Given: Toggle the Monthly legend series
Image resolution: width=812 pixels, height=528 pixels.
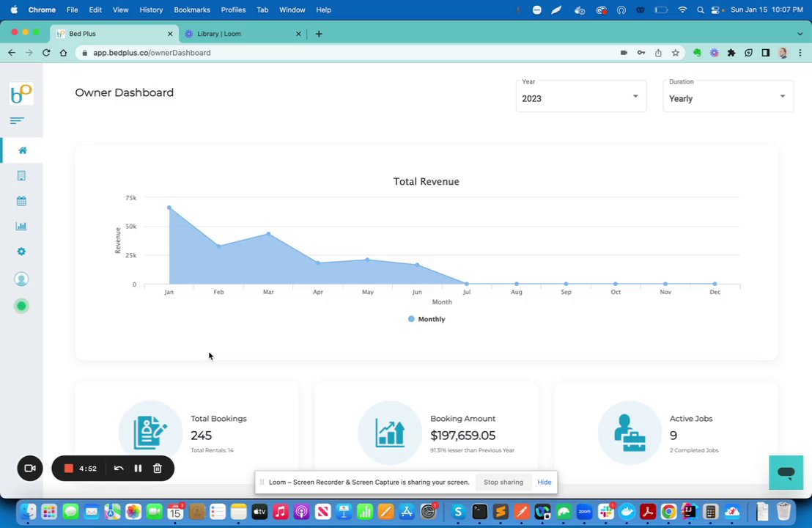Looking at the screenshot, I should (x=427, y=319).
